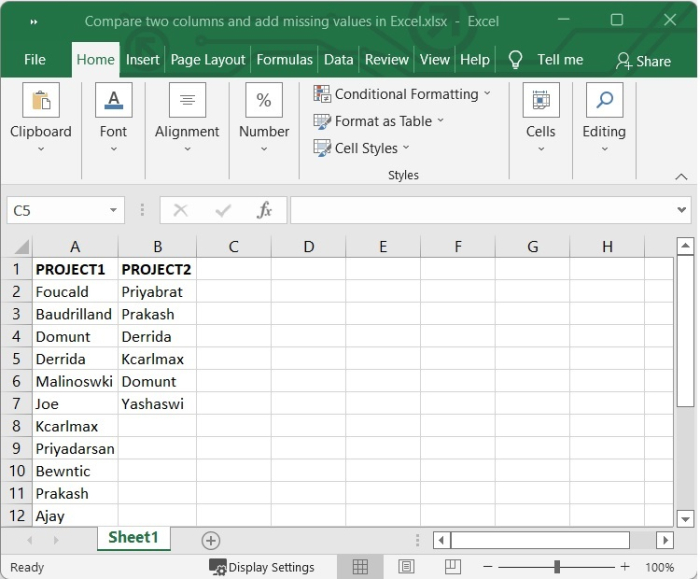Open the Clipboard paste icon group
The width and height of the screenshot is (700, 579).
click(41, 101)
